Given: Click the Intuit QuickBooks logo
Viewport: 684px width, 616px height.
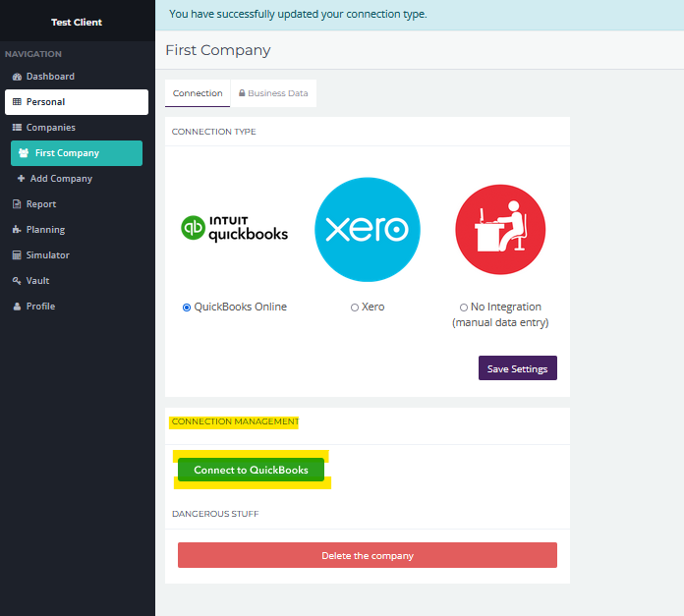Looking at the screenshot, I should coord(234,229).
